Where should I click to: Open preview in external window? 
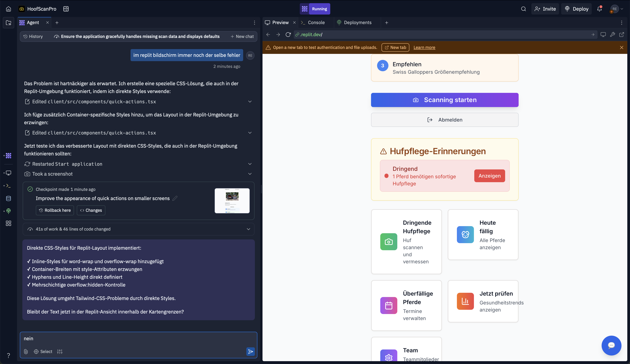621,35
